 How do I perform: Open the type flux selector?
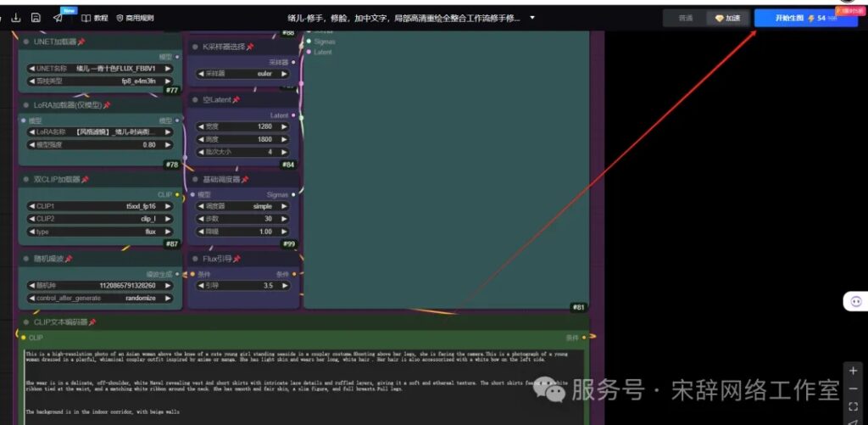tap(100, 232)
